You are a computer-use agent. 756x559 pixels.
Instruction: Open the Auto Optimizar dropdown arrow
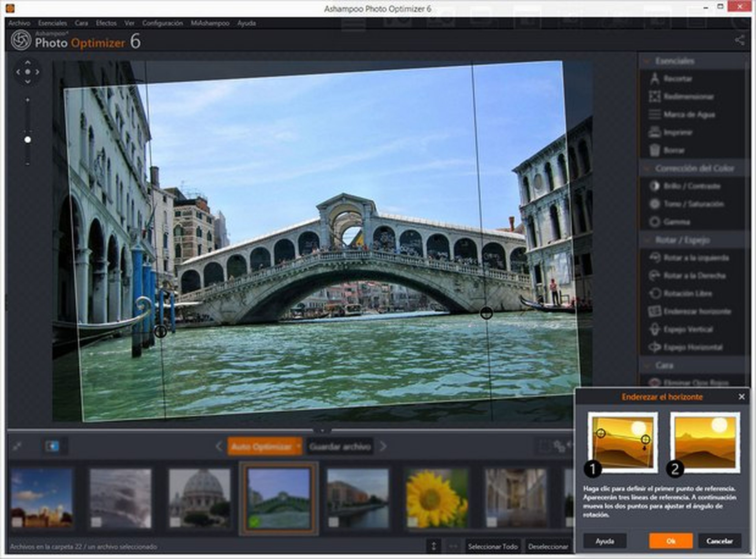[298, 446]
